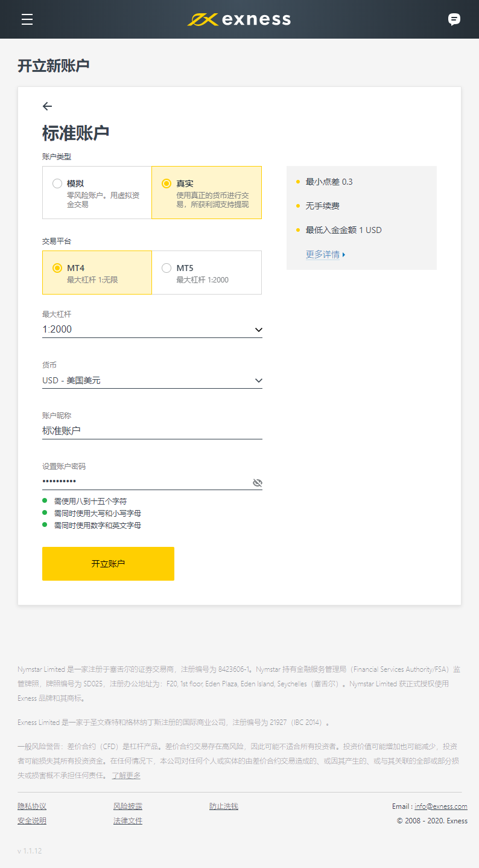Open the 安全说明 link

point(32,821)
